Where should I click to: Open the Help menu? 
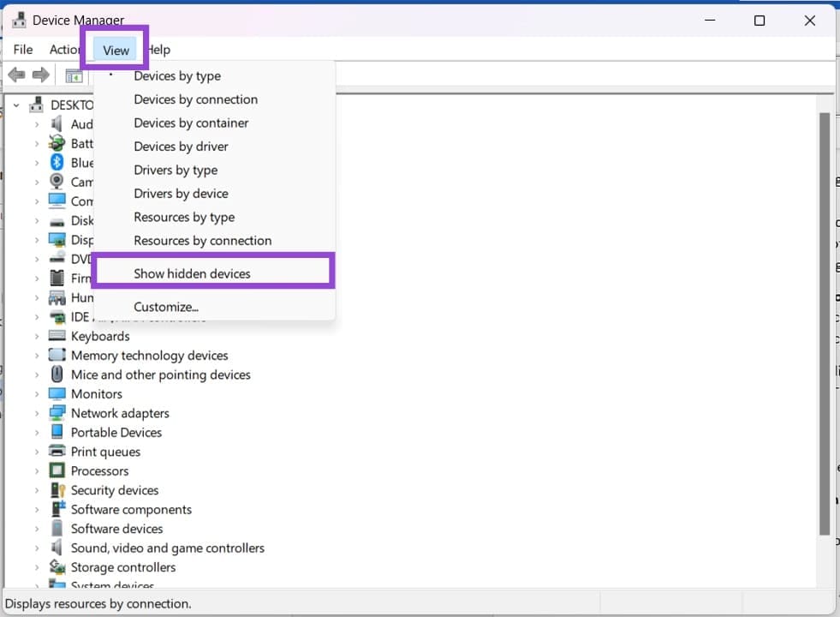click(159, 49)
